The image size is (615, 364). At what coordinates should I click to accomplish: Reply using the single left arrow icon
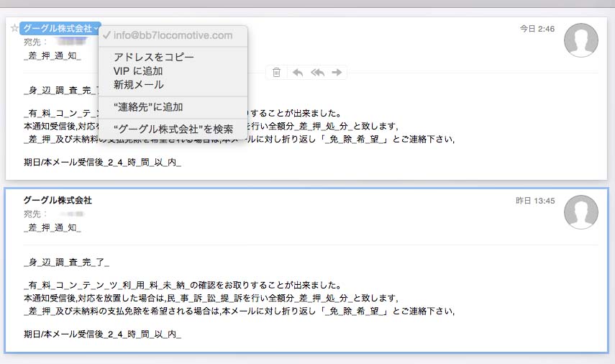[298, 73]
